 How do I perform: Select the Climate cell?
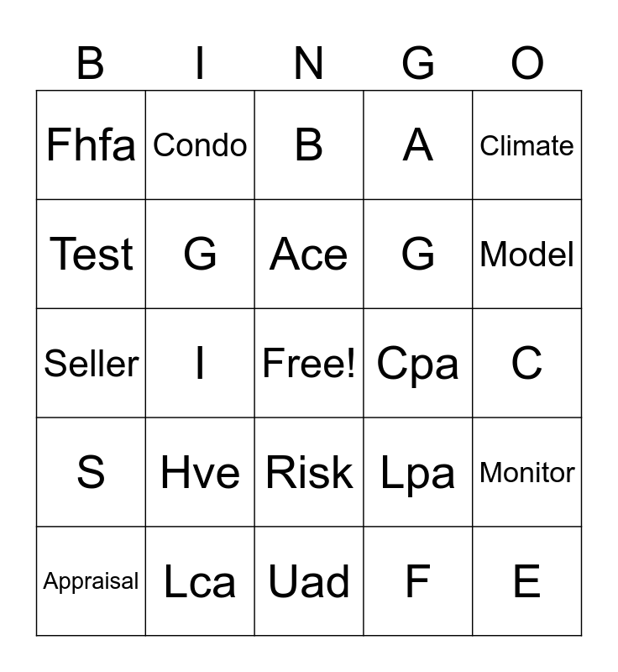tap(526, 145)
